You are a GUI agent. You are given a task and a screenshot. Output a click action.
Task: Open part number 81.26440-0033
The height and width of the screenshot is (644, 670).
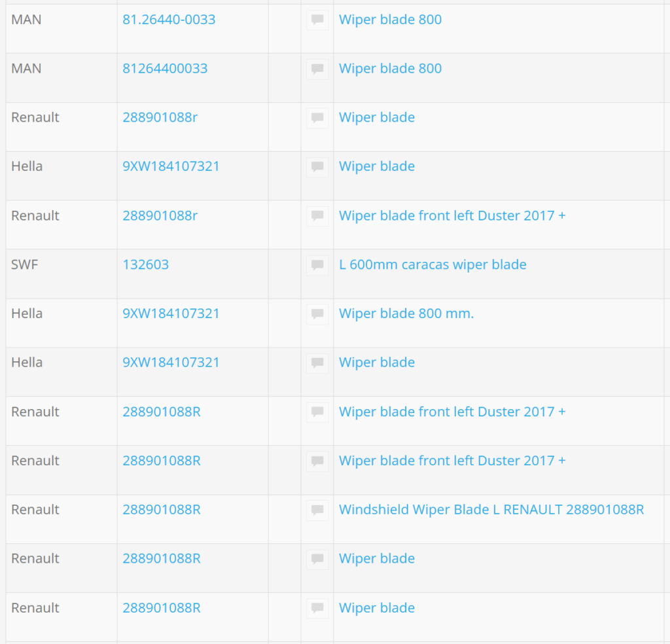coord(169,20)
